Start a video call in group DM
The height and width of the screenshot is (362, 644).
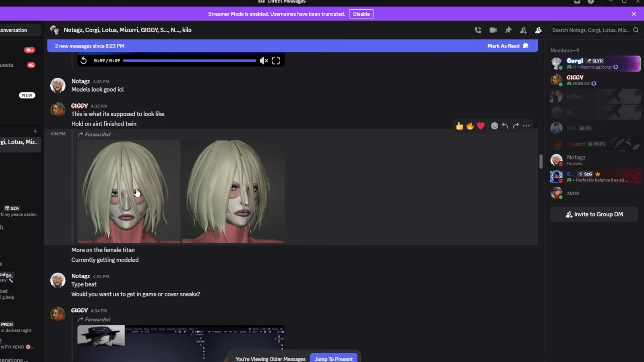pyautogui.click(x=493, y=30)
